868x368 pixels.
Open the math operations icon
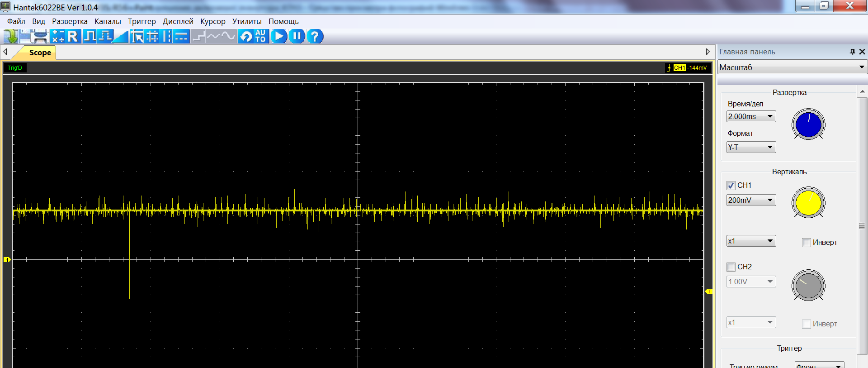coord(57,36)
